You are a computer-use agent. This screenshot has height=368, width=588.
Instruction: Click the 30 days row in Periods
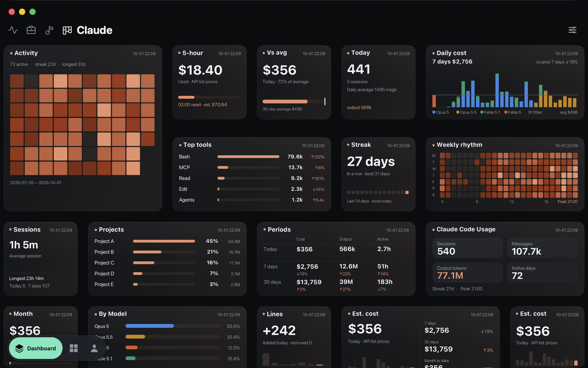(x=336, y=285)
